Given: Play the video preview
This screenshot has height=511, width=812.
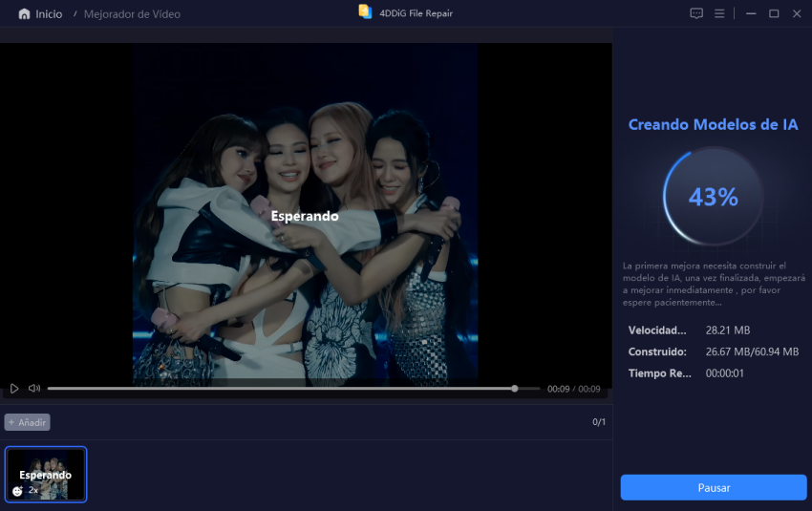Looking at the screenshot, I should point(14,389).
